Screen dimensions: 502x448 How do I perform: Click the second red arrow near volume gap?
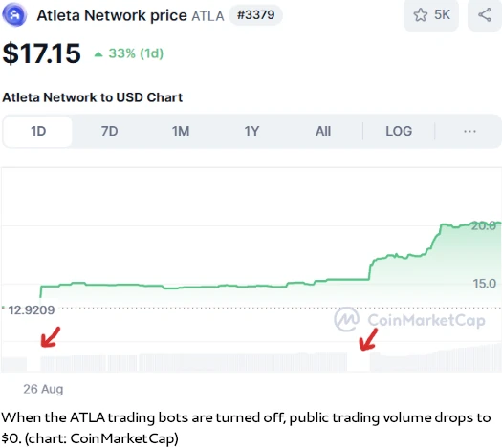tap(368, 340)
